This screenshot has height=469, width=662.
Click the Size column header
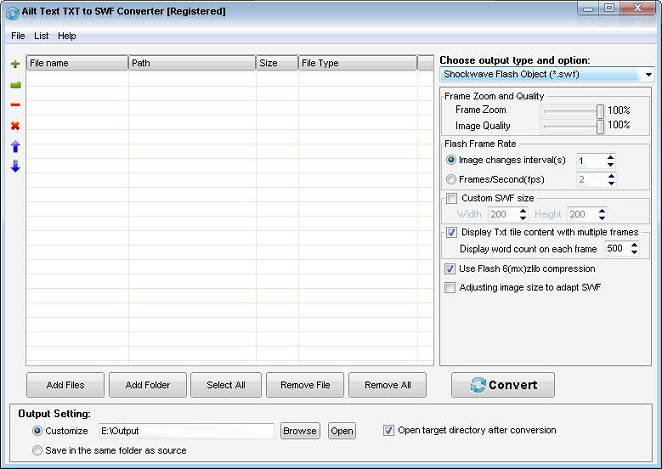click(277, 63)
